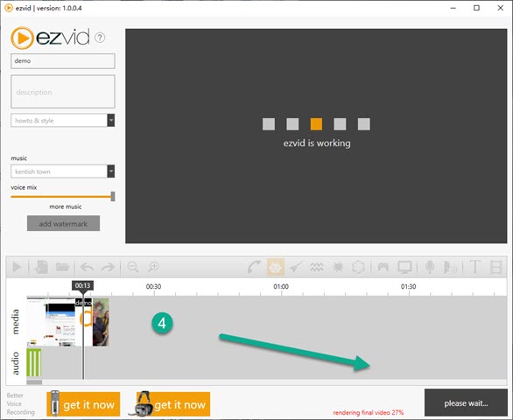This screenshot has height=420, width=513.
Task: Click the more music link
Action: 66,206
